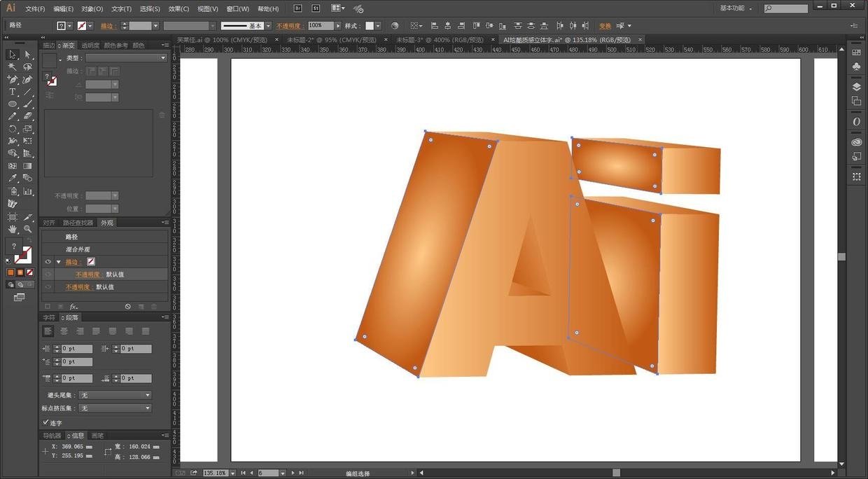Image resolution: width=868 pixels, height=479 pixels.
Task: Choose the Ellipse shape tool
Action: point(13,104)
